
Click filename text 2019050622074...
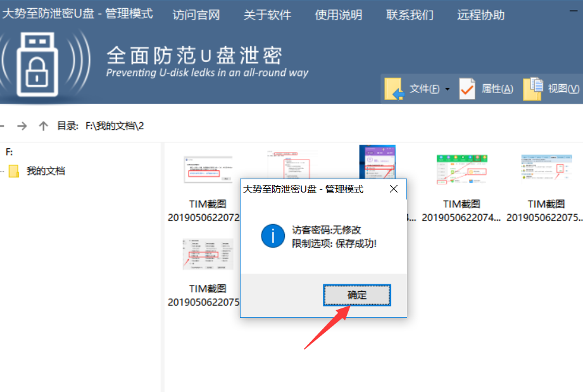[x=461, y=218]
